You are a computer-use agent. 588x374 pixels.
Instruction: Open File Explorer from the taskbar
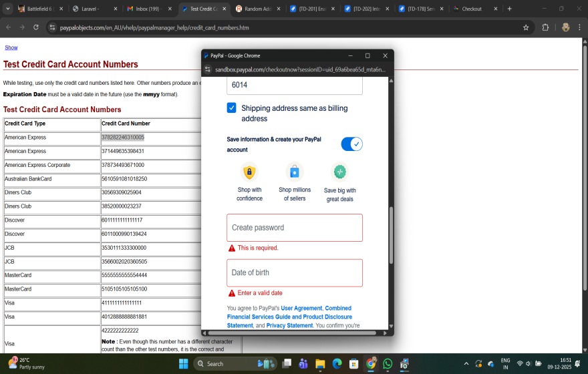(x=320, y=363)
